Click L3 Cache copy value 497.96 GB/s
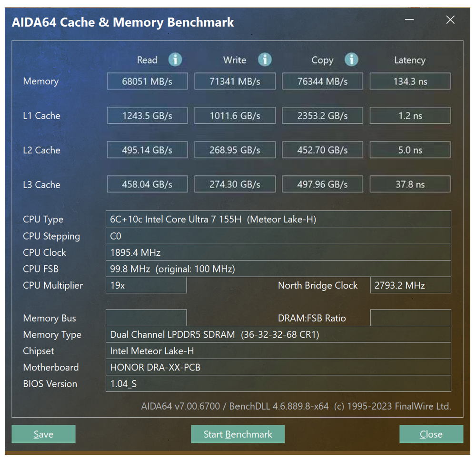The image size is (476, 461). (322, 184)
